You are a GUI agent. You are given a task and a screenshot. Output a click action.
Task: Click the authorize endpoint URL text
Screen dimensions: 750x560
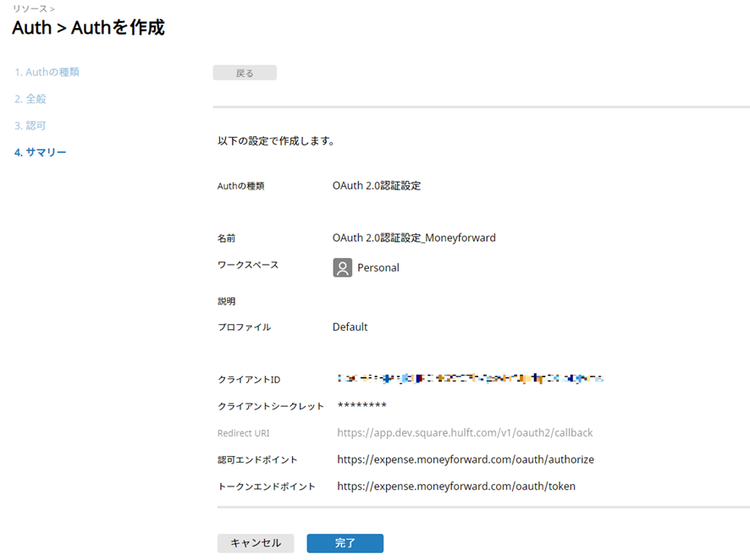coord(466,459)
